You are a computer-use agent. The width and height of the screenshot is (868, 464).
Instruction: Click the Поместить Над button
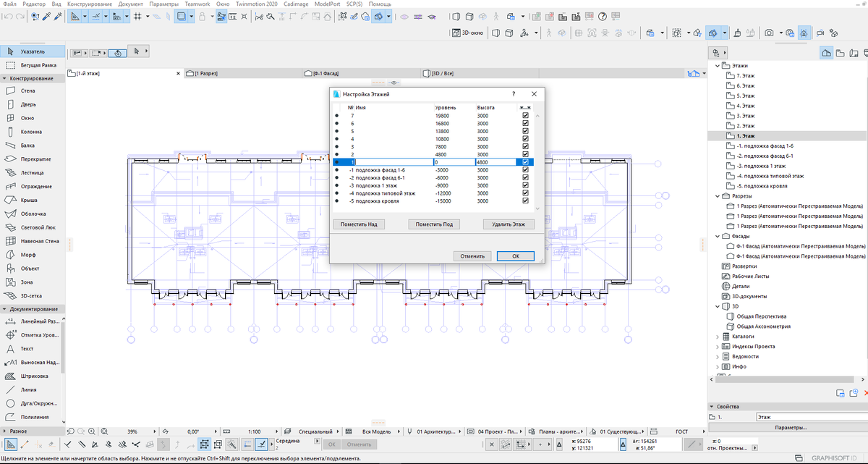(359, 224)
